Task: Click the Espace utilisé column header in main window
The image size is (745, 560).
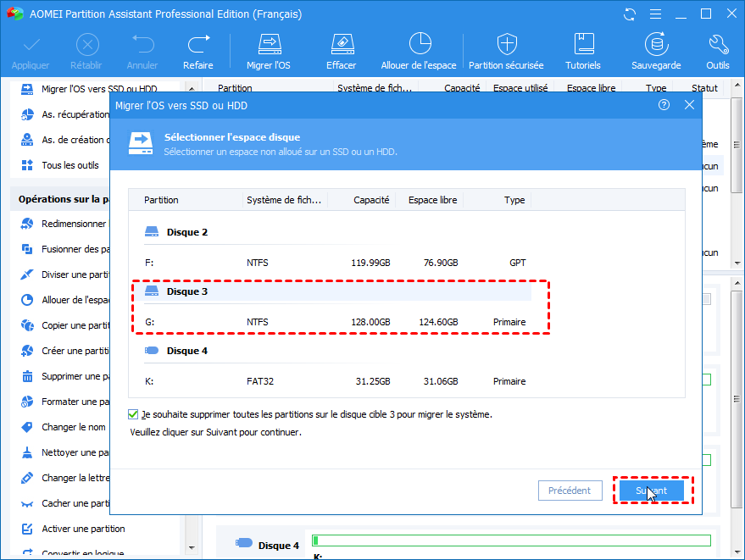Action: point(520,88)
